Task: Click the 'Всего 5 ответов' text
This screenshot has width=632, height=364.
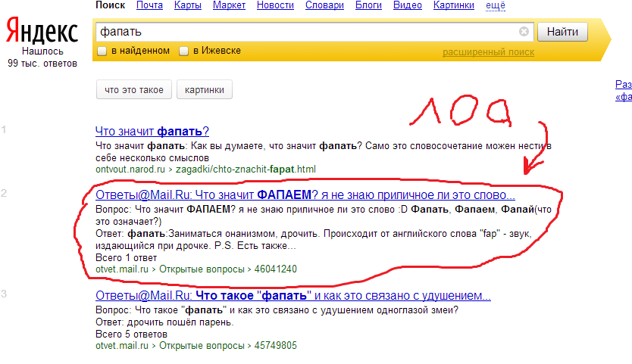Action: [x=131, y=334]
